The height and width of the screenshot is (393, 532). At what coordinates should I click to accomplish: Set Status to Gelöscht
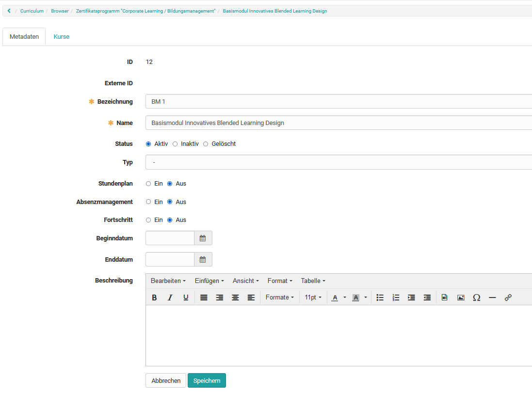206,144
